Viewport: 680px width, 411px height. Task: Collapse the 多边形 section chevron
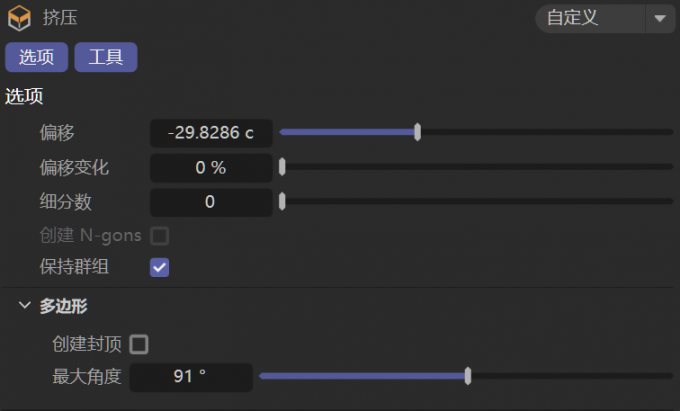coord(25,305)
